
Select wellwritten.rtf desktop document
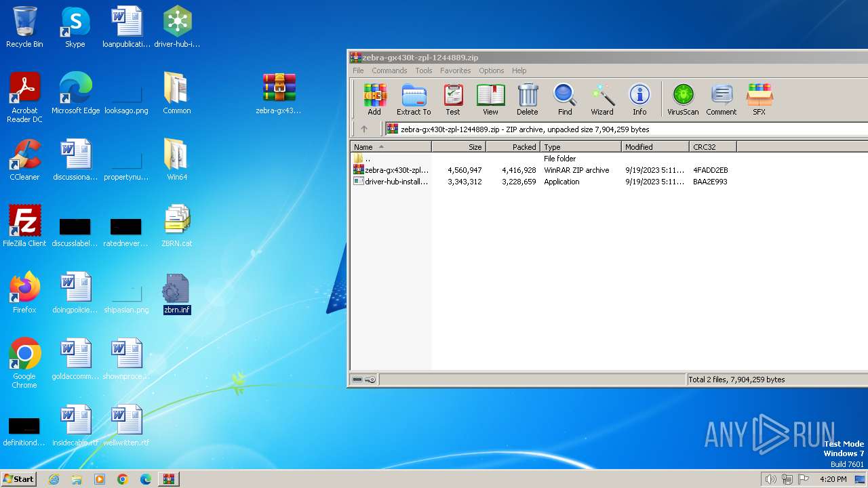[126, 426]
